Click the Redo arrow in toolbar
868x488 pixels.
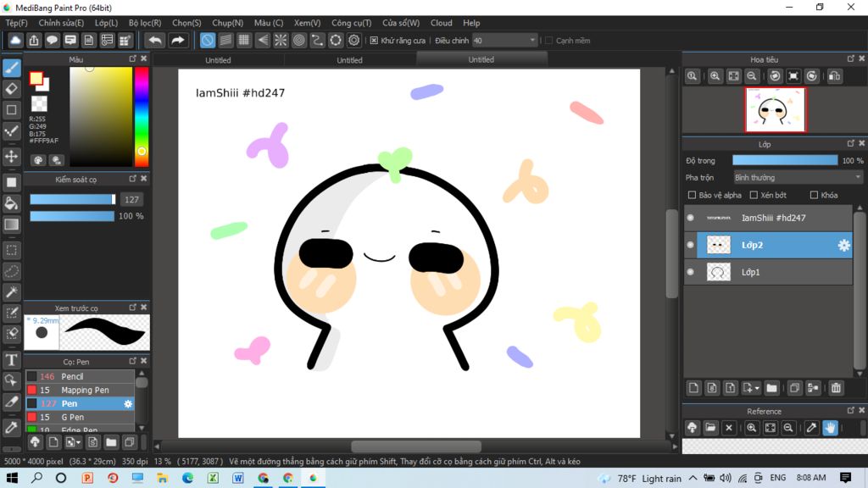(178, 41)
